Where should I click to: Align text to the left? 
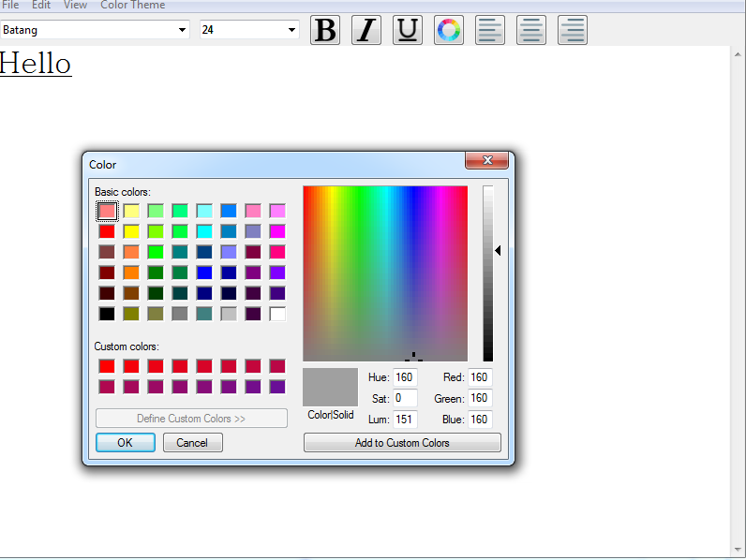490,30
